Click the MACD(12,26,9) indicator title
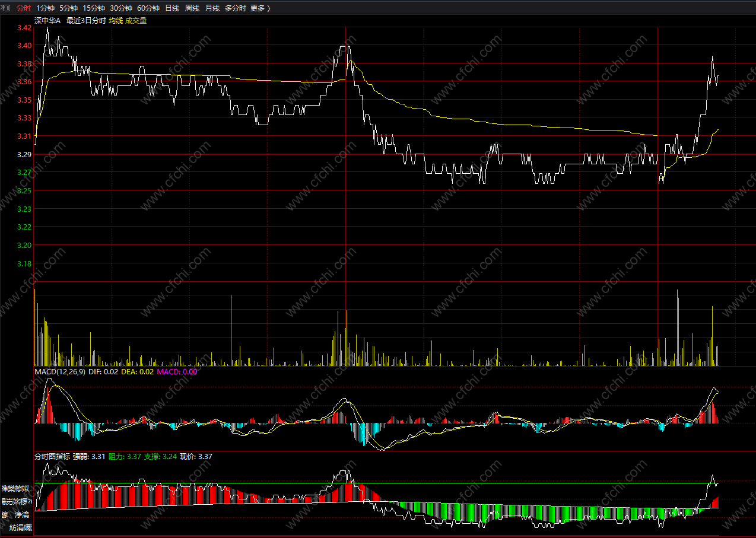The height and width of the screenshot is (538, 756). point(60,372)
